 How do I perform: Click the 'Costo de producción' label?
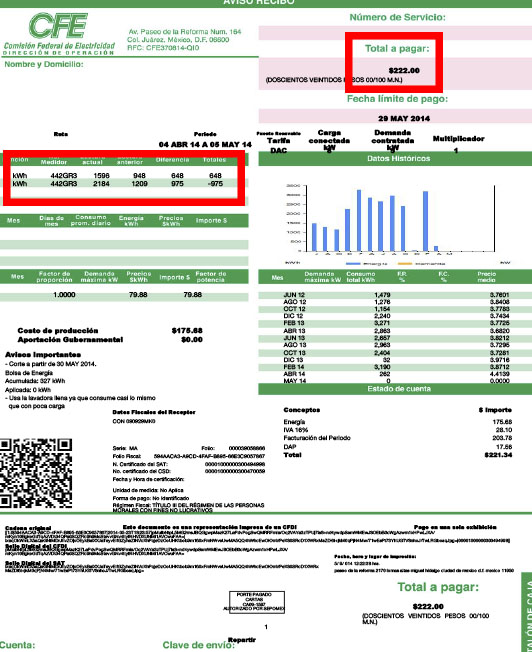[x=58, y=331]
